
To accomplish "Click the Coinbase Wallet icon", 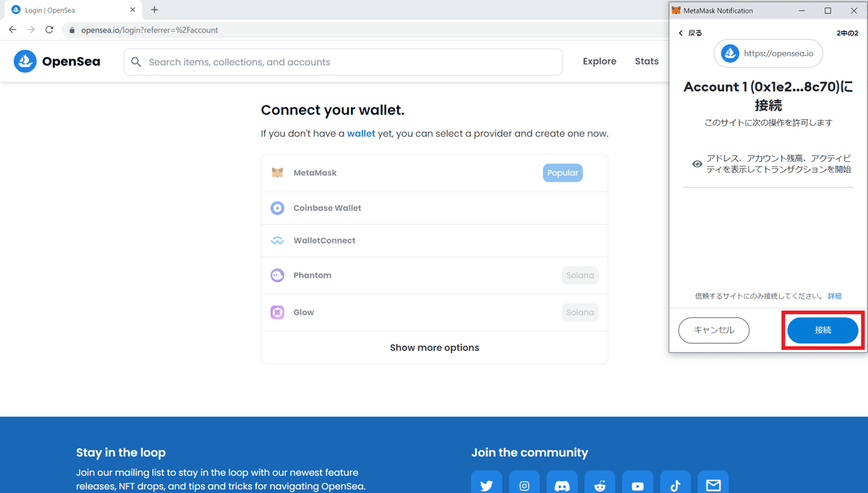I will [x=277, y=208].
